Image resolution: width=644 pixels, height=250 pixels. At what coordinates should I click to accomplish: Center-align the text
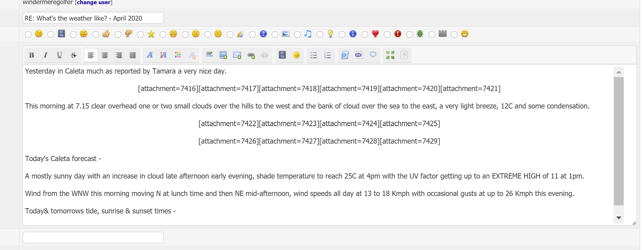click(x=105, y=55)
